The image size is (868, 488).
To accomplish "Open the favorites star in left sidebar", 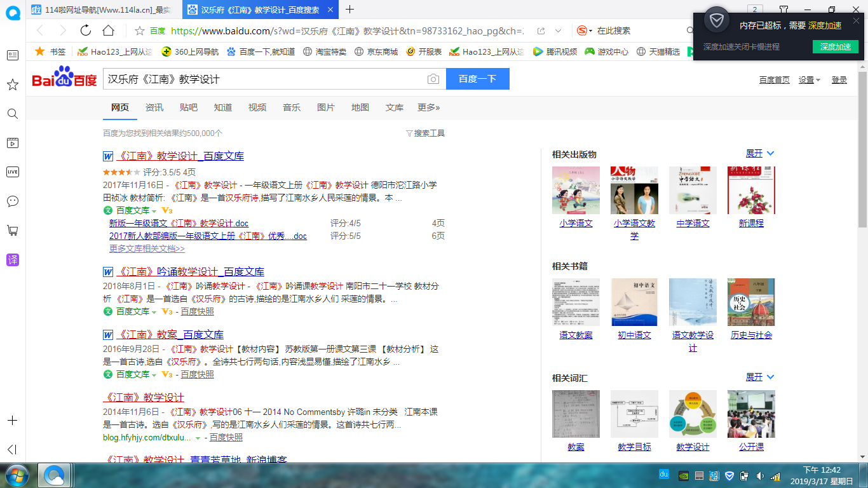I will pyautogui.click(x=12, y=85).
